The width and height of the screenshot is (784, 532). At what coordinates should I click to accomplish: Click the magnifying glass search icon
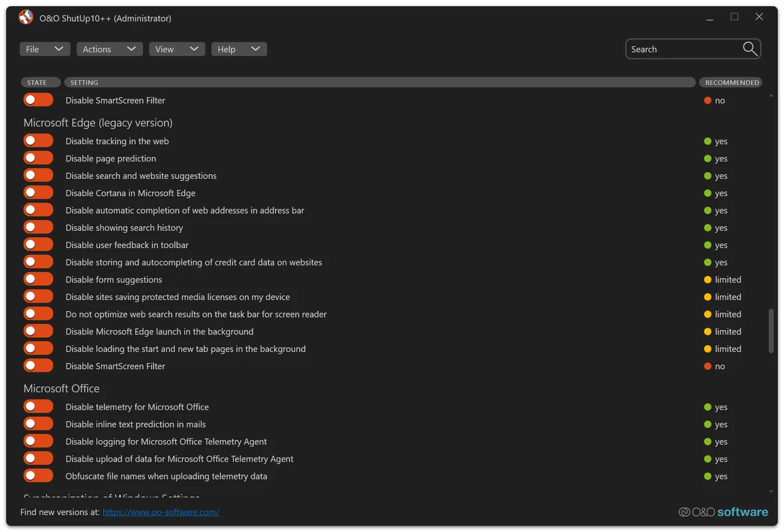(749, 49)
